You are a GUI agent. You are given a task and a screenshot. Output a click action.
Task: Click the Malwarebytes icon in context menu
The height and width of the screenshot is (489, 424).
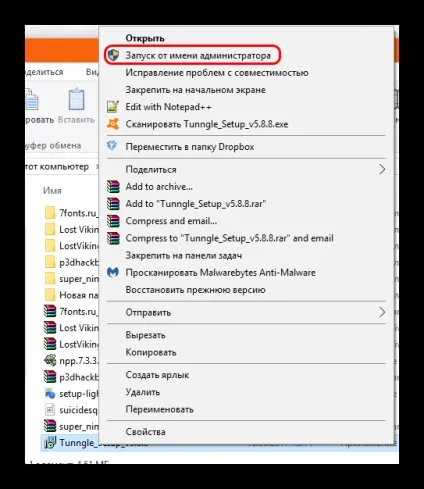point(113,272)
